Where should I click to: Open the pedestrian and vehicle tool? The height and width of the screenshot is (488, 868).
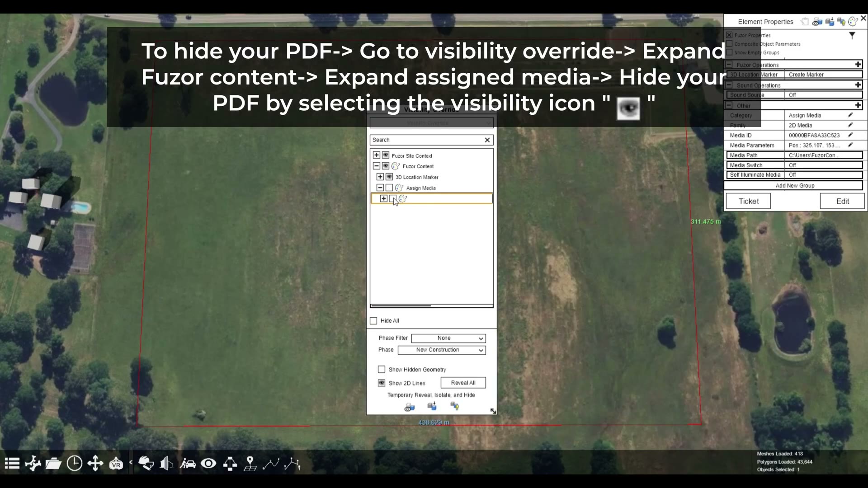coord(188,464)
